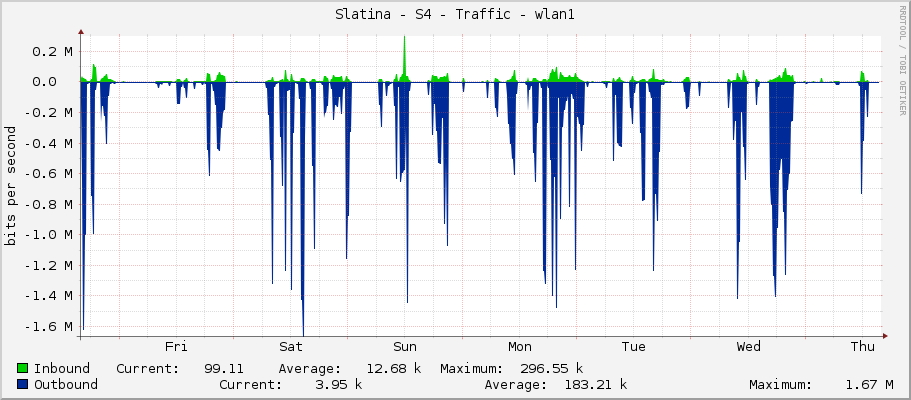911x400 pixels.
Task: Click the Inbound average value '12.68 k'
Action: (394, 368)
